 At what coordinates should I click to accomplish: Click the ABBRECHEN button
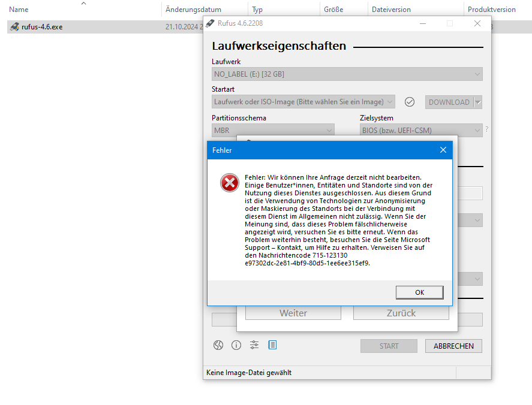point(453,346)
